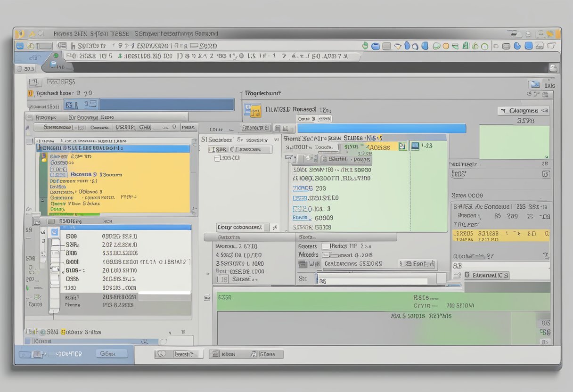Click the monitor icon next to ACCESS
Screen dimensions: 573x392
[415, 146]
